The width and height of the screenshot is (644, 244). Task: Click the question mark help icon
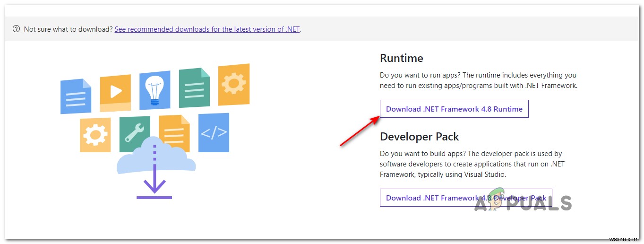[17, 29]
